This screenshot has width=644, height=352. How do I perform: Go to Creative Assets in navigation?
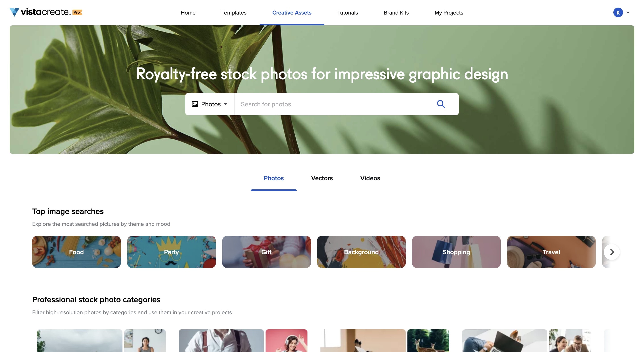coord(292,13)
